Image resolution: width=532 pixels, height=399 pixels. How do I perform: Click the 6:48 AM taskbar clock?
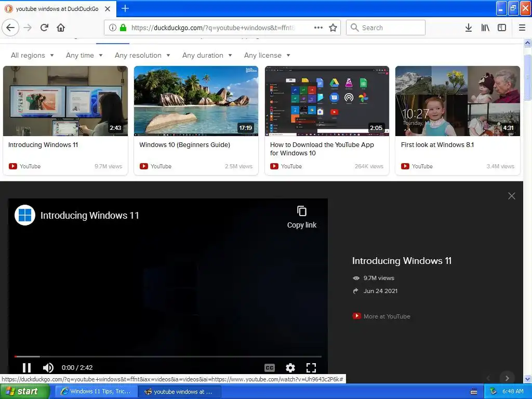[x=513, y=391]
